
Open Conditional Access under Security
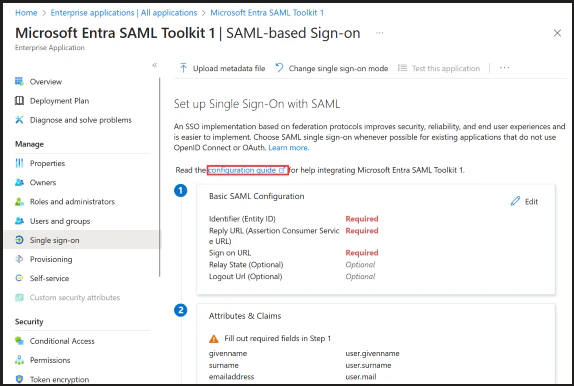click(62, 341)
